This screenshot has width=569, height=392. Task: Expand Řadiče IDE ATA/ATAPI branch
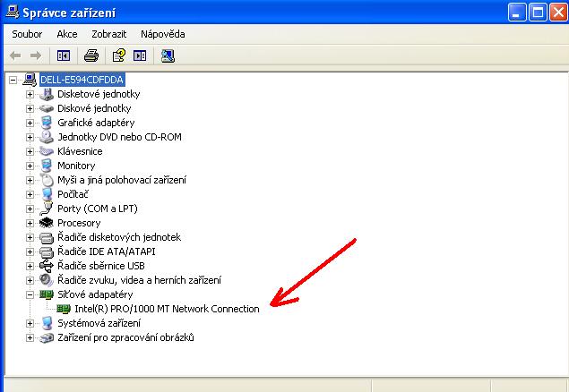[30, 251]
